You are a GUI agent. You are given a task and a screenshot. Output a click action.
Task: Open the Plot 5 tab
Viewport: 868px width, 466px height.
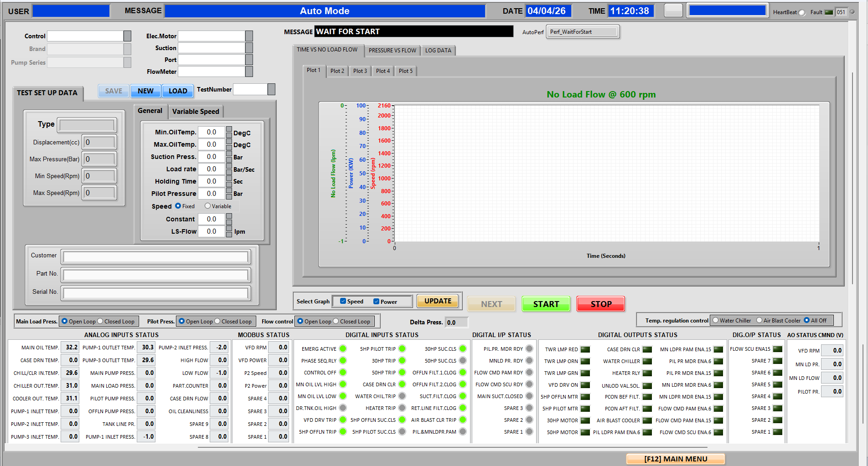[x=406, y=71]
